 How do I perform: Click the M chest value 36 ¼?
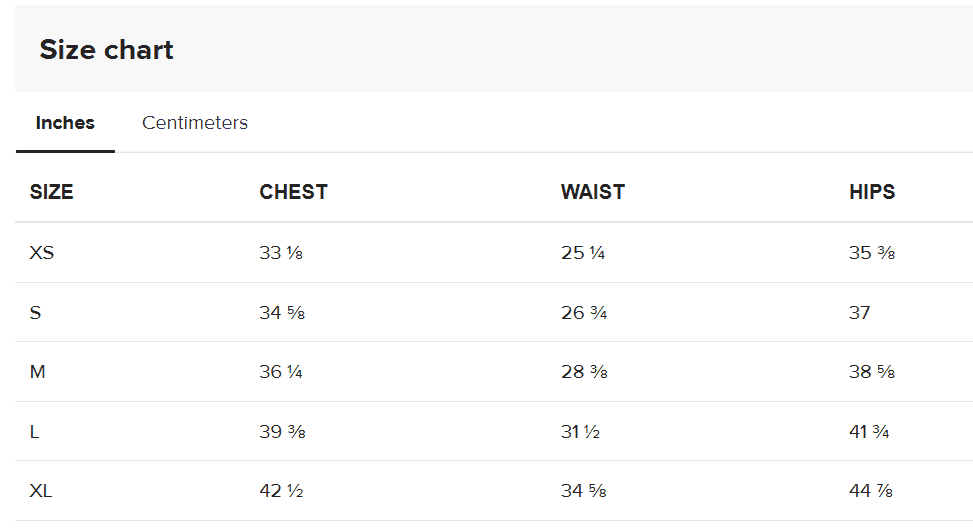[x=281, y=372]
